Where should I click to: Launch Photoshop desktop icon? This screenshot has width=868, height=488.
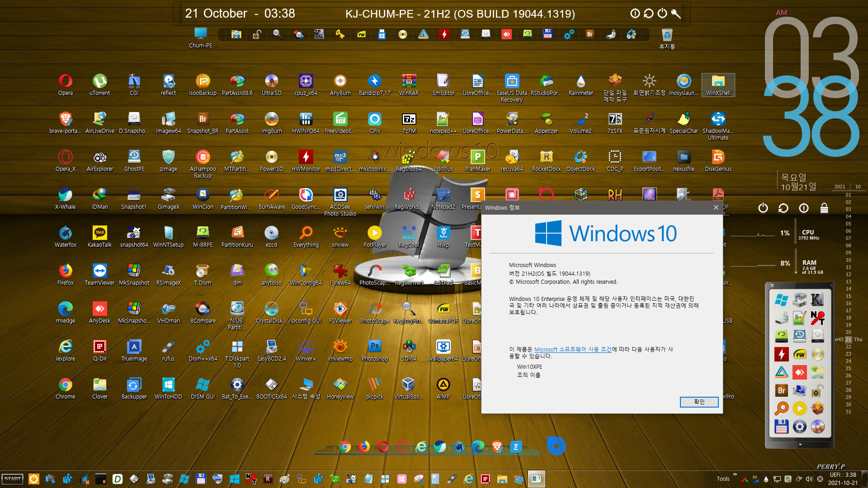tap(374, 351)
